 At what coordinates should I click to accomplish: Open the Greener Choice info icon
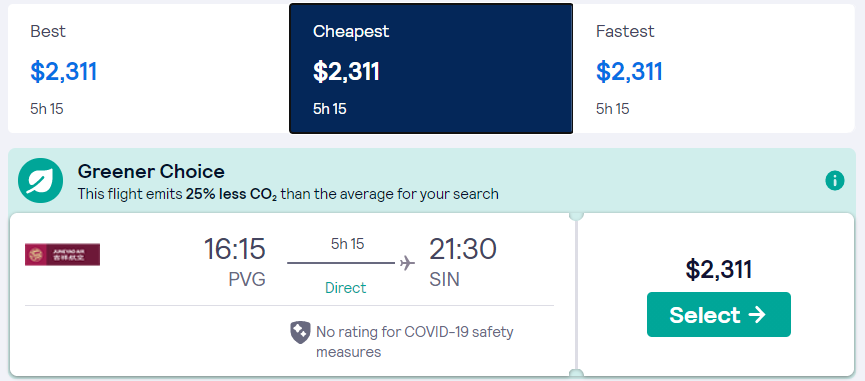835,180
